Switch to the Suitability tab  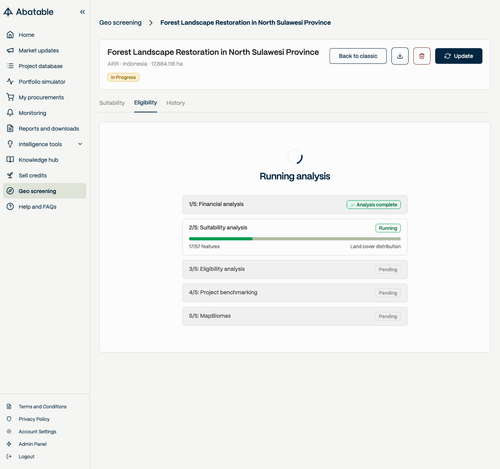point(112,103)
